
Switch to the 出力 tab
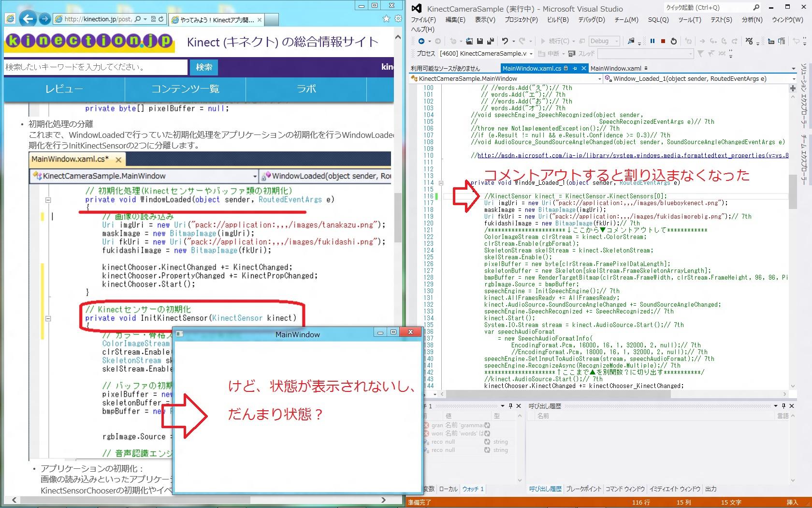(710, 489)
